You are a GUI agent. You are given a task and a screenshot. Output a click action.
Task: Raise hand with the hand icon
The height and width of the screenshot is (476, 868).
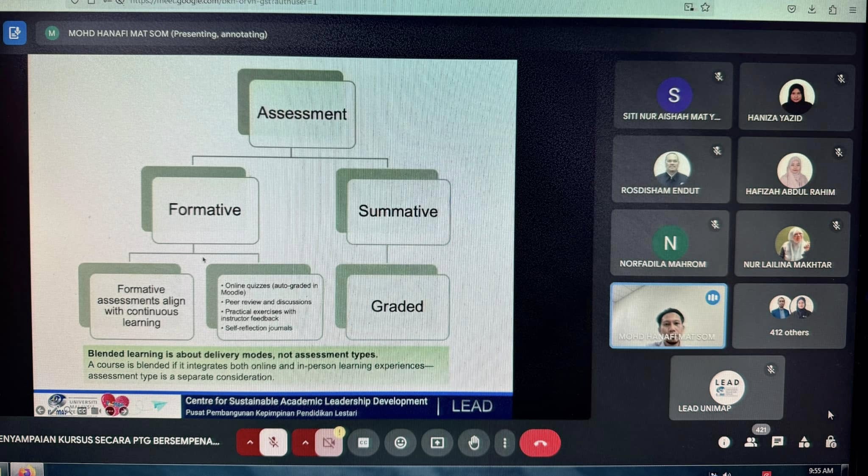[474, 443]
